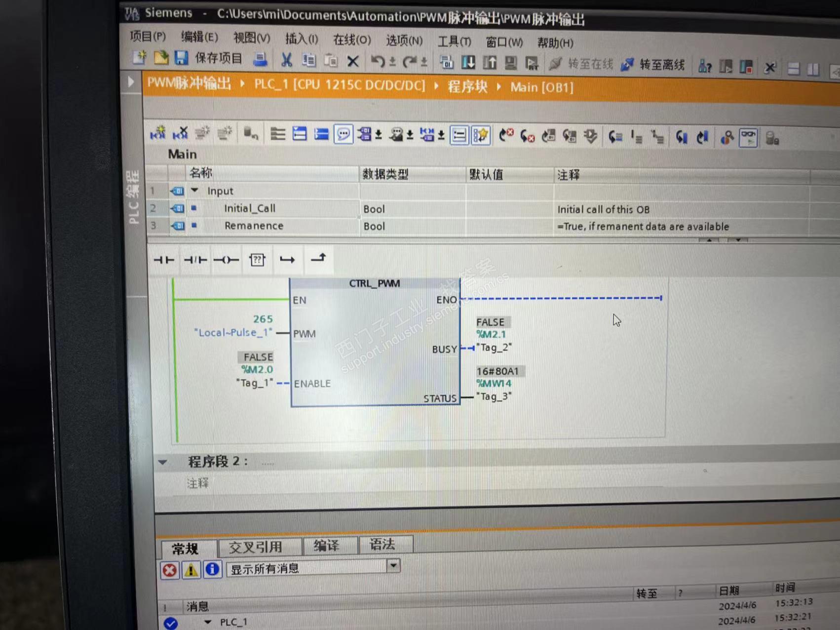Open branch arrow instruction
This screenshot has height=630, width=840.
tap(287, 260)
